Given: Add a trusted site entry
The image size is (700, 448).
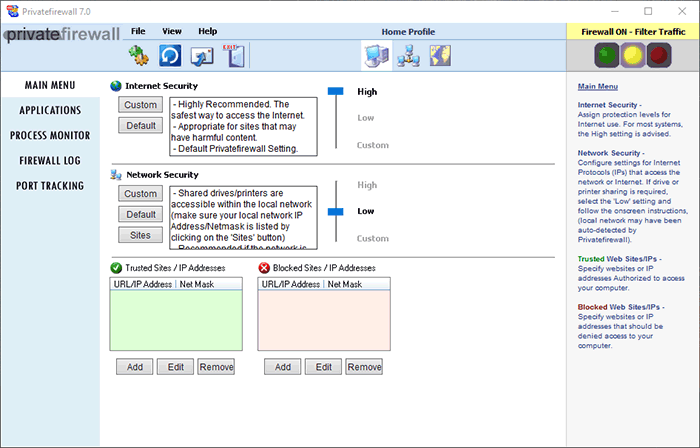Looking at the screenshot, I should pos(135,367).
